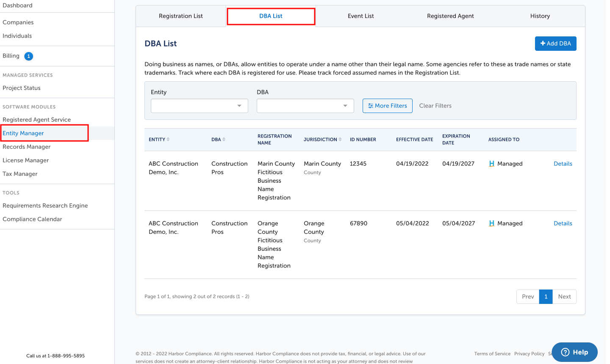Image resolution: width=610 pixels, height=364 pixels.
Task: Sort by the DBA column arrows
Action: [224, 139]
